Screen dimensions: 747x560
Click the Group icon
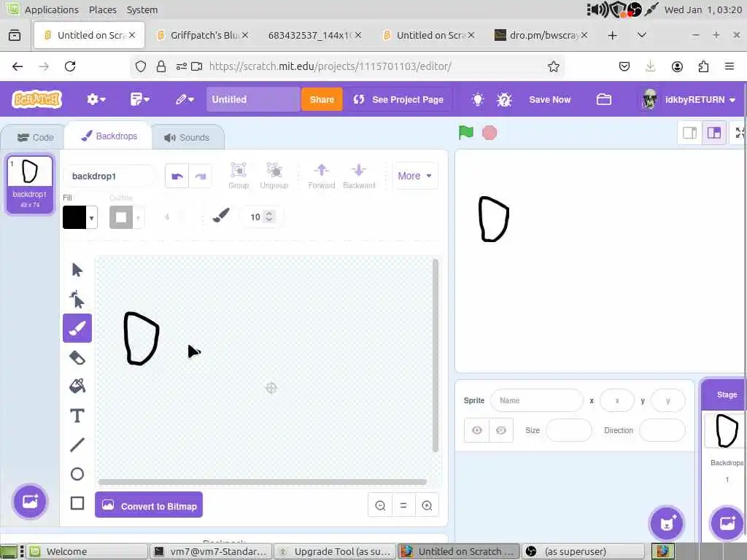pos(239,176)
